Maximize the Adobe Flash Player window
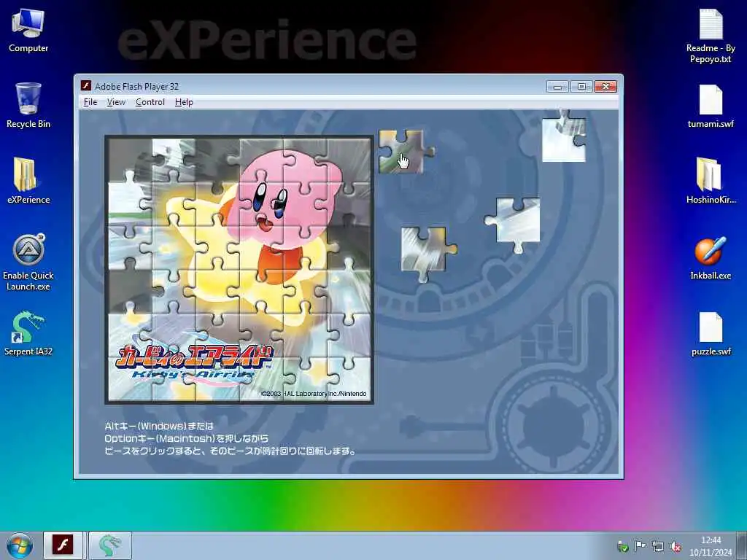The image size is (747, 560). (x=581, y=86)
